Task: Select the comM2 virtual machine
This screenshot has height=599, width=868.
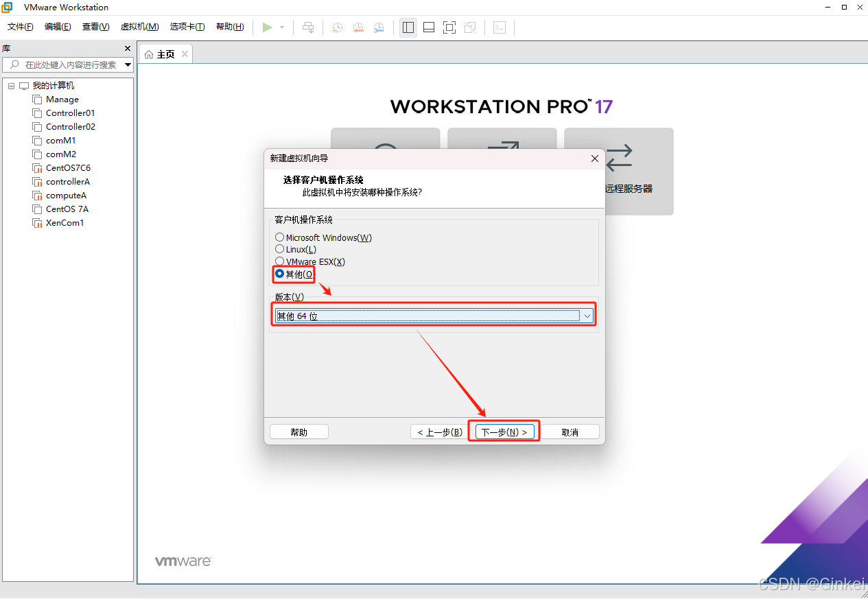Action: click(61, 154)
